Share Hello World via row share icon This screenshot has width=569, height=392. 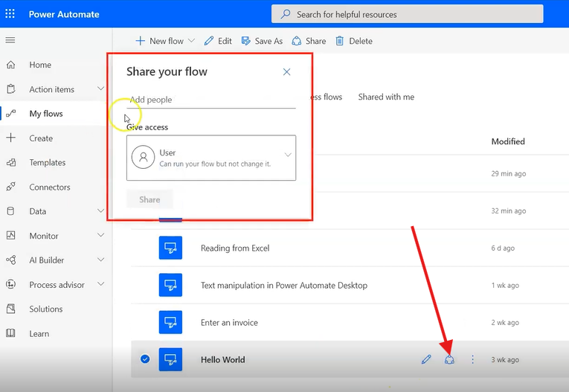449,359
